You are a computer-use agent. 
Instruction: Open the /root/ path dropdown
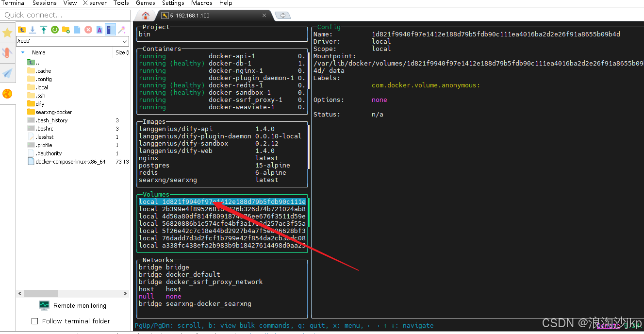coord(125,41)
